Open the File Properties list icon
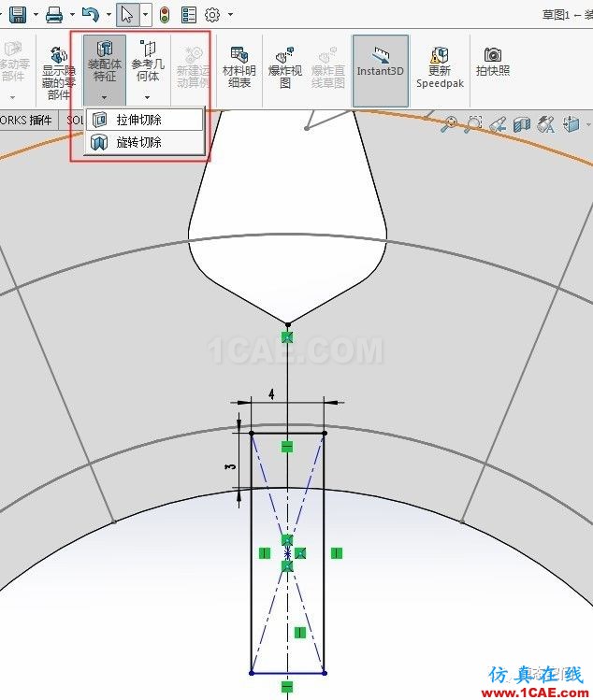The width and height of the screenshot is (593, 700). point(189,15)
